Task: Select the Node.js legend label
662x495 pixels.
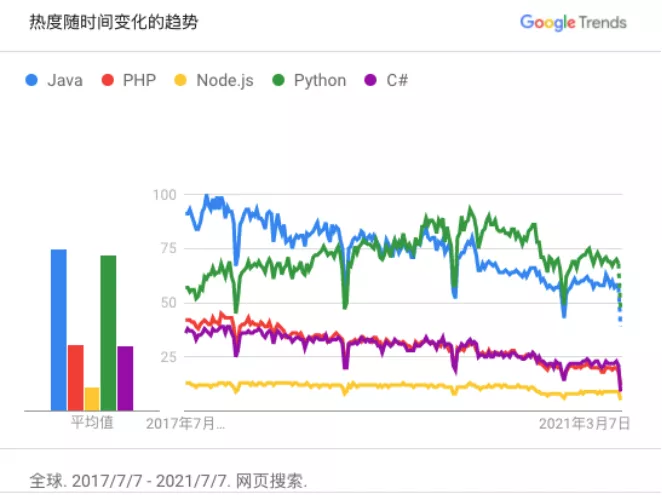Action: pyautogui.click(x=225, y=81)
